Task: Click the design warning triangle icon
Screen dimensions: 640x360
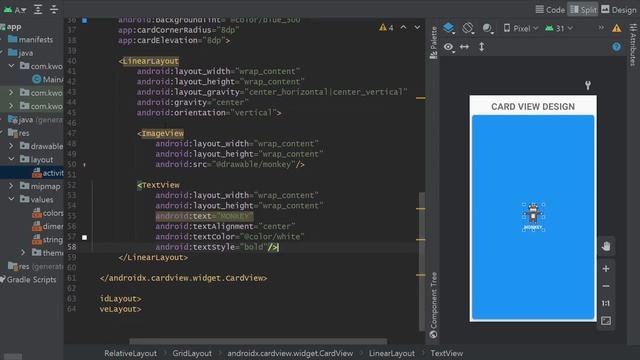Action: 616,28
